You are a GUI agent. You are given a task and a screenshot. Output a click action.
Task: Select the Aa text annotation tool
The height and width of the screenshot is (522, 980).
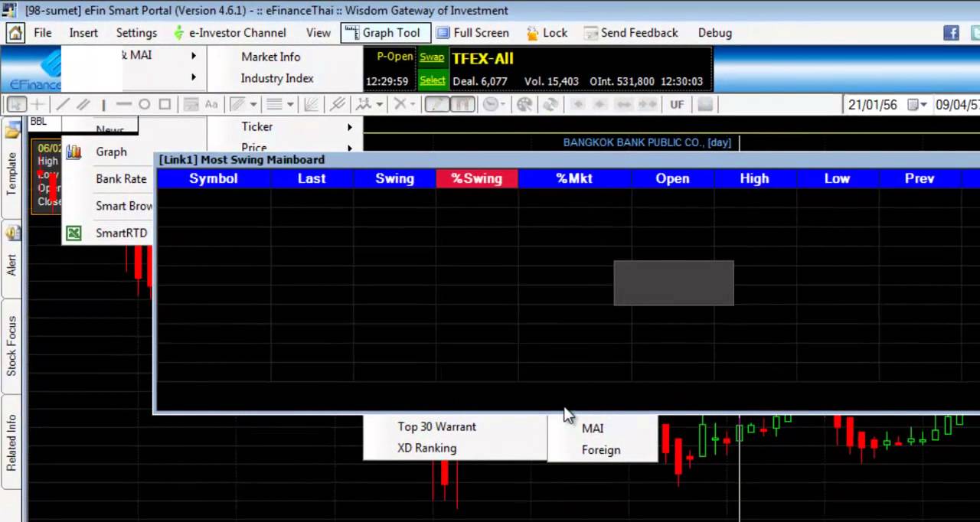211,105
